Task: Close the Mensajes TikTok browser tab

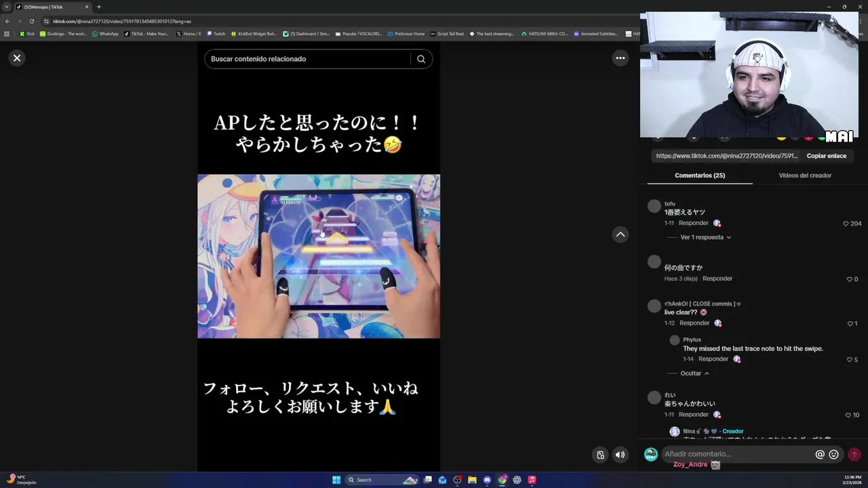Action: point(86,7)
